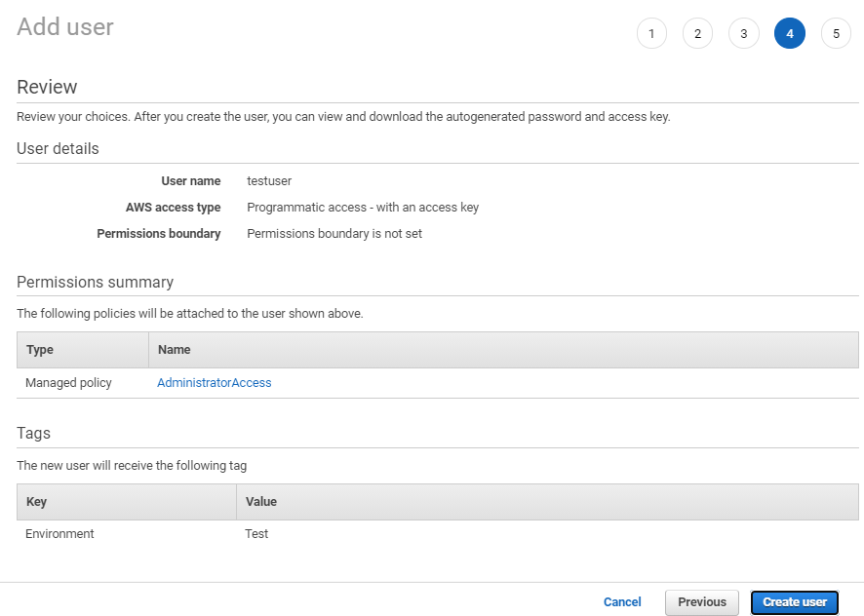Select the Test tag value cell

256,533
